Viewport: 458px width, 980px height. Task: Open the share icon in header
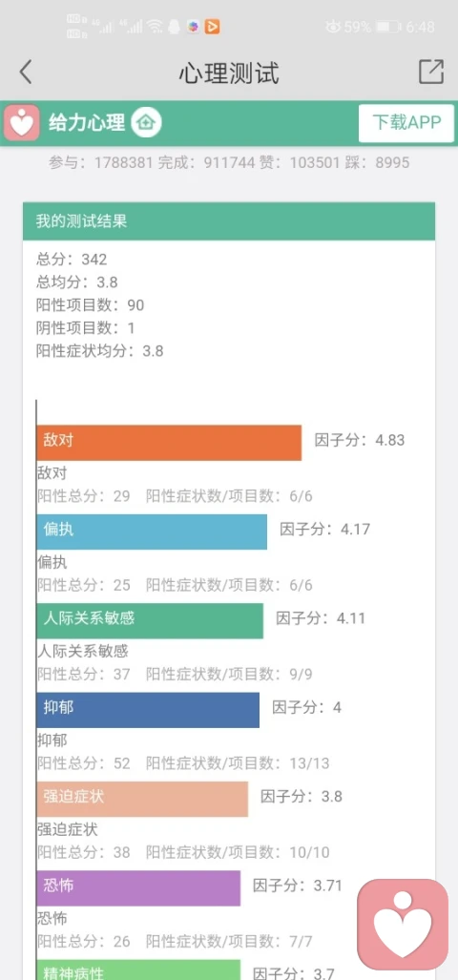coord(431,72)
